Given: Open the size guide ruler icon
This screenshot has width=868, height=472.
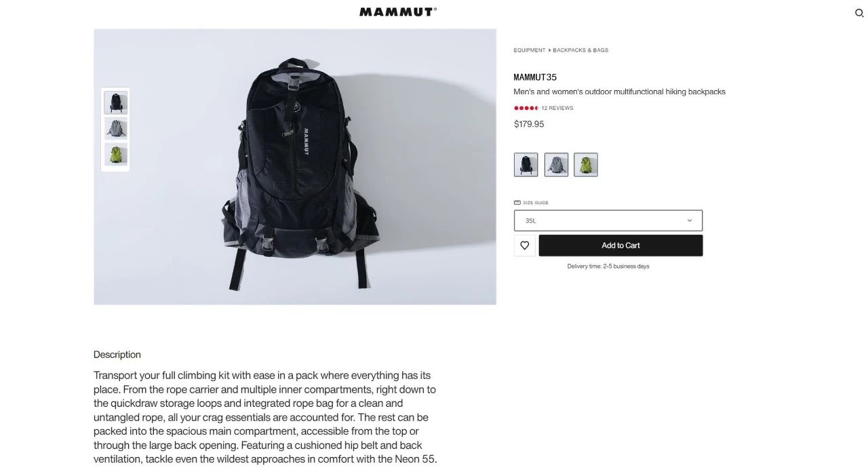Looking at the screenshot, I should 517,203.
